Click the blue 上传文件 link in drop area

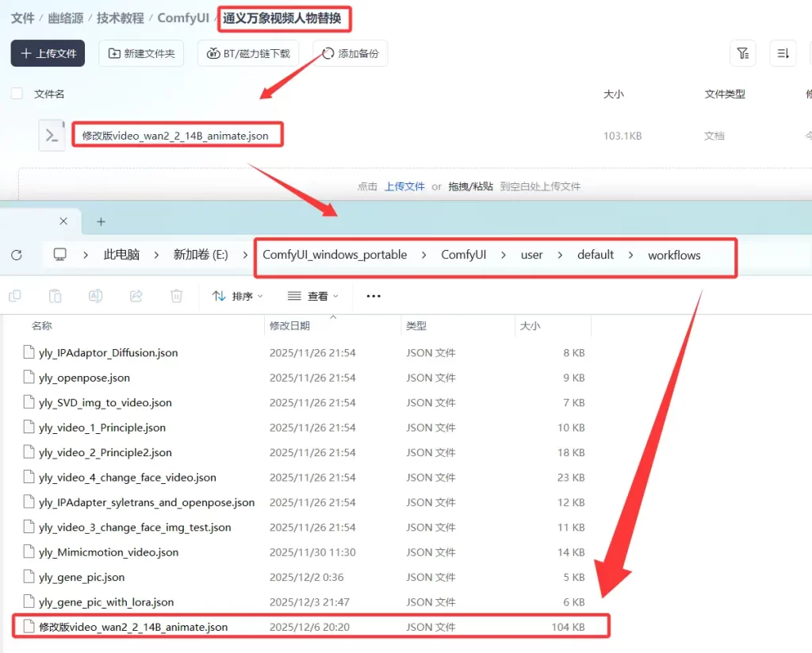coord(404,186)
